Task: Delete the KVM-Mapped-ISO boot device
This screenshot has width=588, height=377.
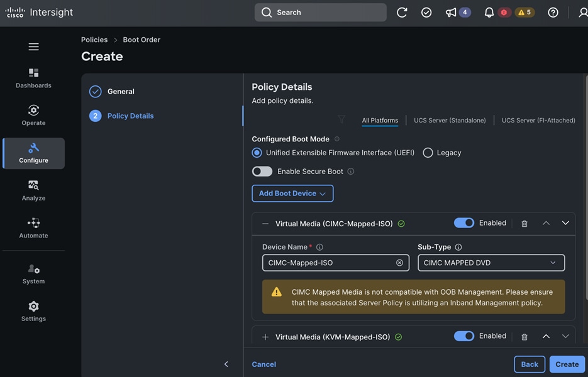Action: coord(524,337)
